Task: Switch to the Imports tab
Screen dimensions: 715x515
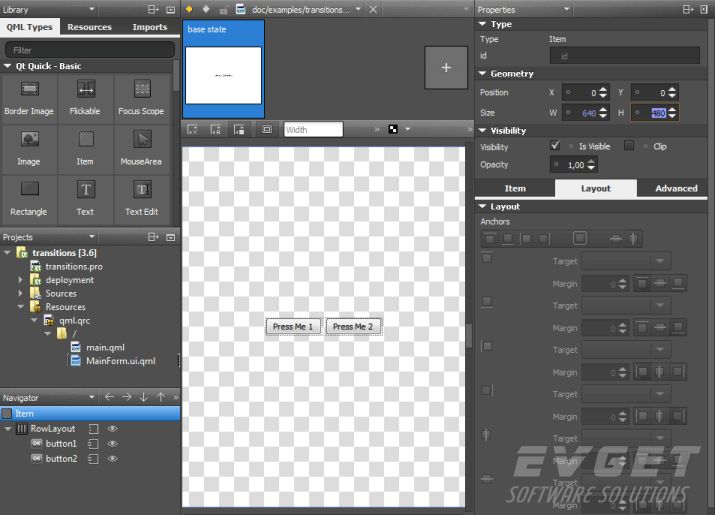Action: click(150, 27)
